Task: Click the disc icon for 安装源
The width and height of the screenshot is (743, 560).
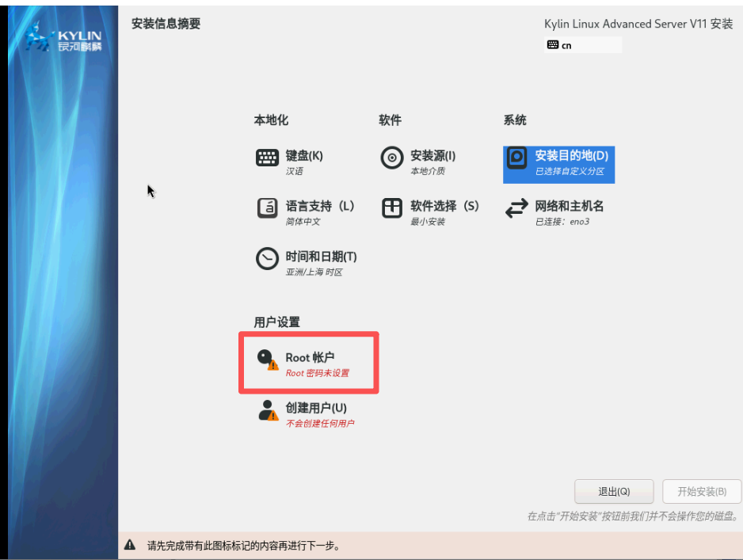Action: point(392,158)
